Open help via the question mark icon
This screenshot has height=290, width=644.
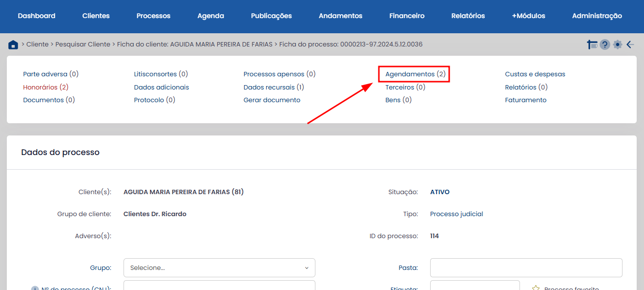point(605,45)
